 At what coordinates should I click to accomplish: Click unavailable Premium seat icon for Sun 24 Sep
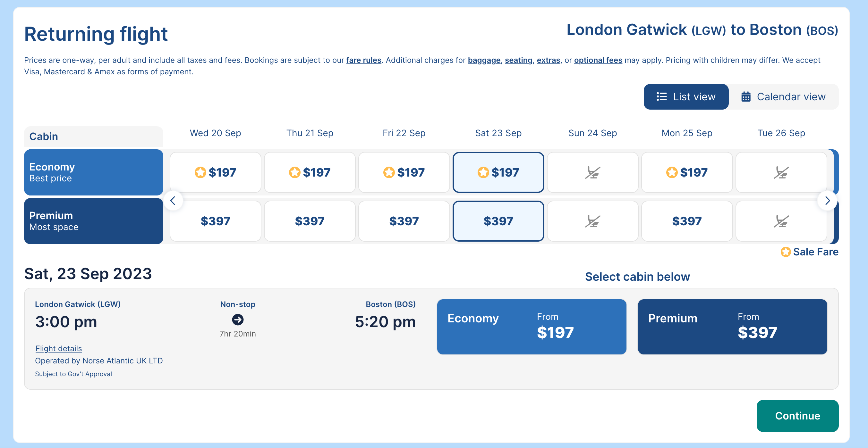pyautogui.click(x=592, y=221)
